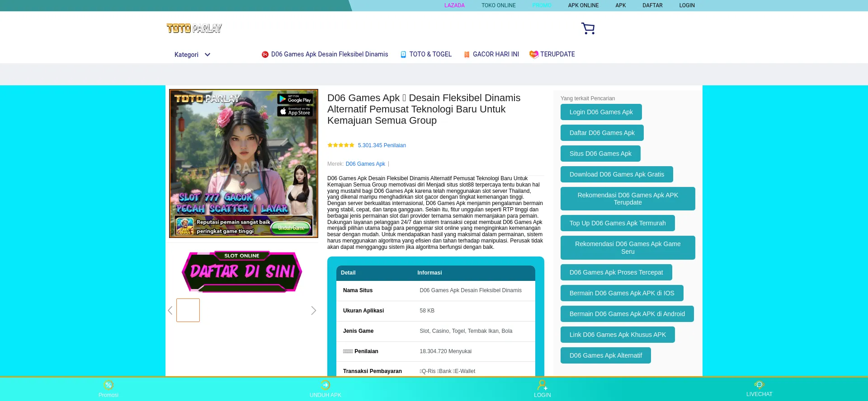Click the Jenis Game row value
Image resolution: width=868 pixels, height=401 pixels.
(466, 331)
